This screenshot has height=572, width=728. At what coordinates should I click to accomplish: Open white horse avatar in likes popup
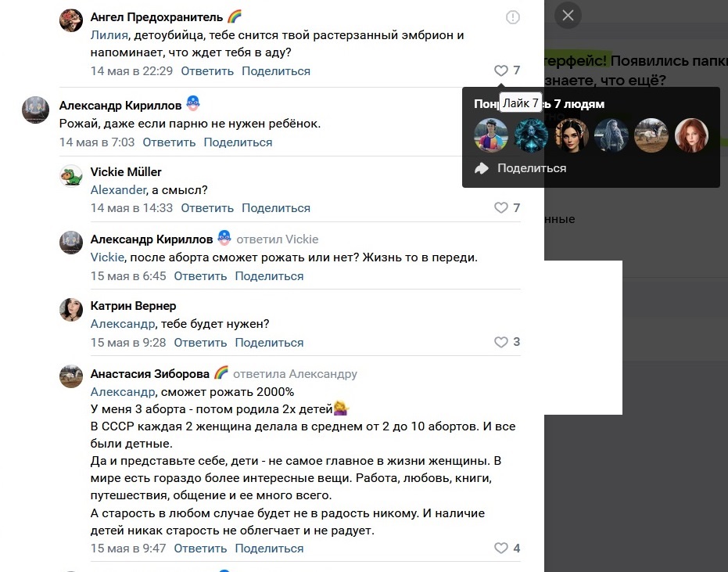[x=651, y=135]
